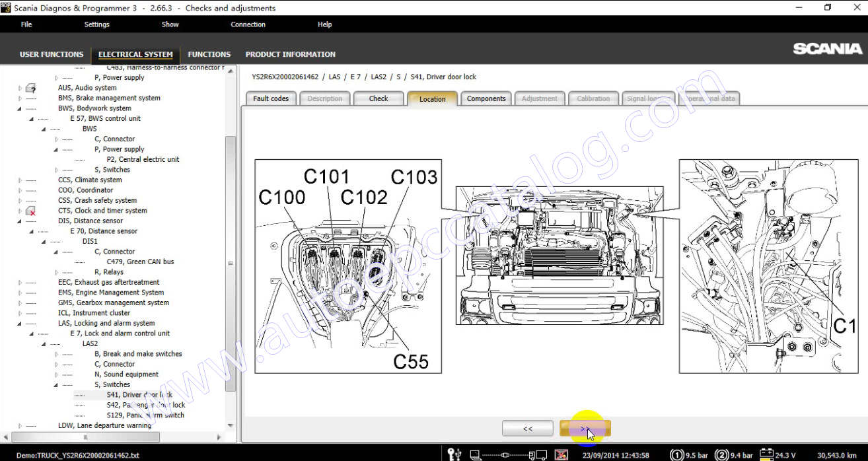The width and height of the screenshot is (868, 461).
Task: Select S129, Panic alarm switch in tree
Action: click(x=145, y=415)
